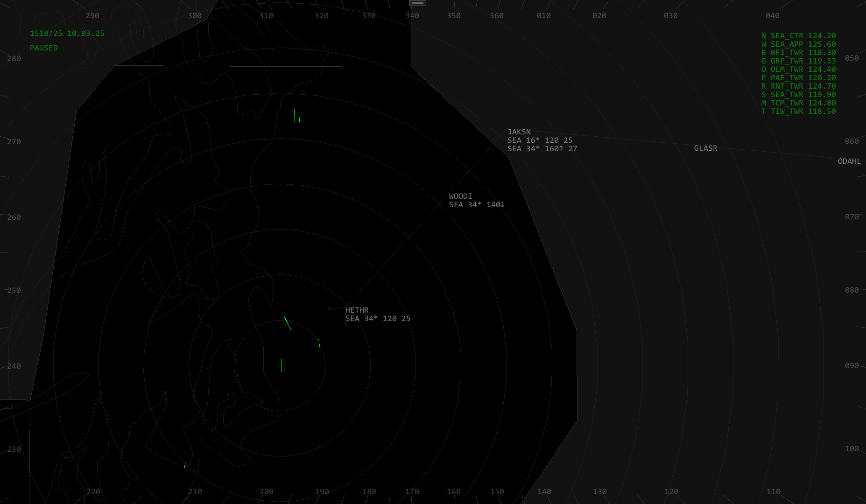This screenshot has height=504, width=866.
Task: Click the 150 compass heading label
Action: (497, 492)
